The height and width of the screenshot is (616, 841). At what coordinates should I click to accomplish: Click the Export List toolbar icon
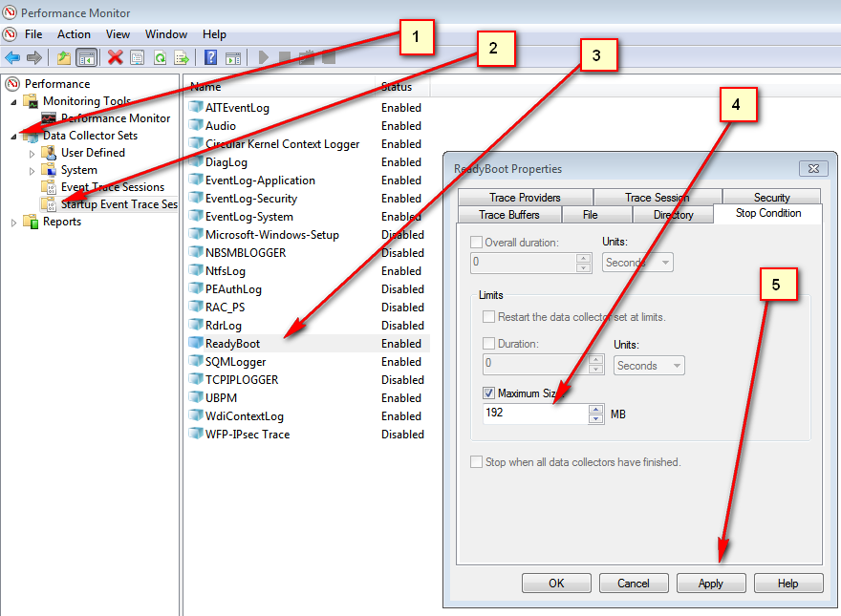click(182, 57)
